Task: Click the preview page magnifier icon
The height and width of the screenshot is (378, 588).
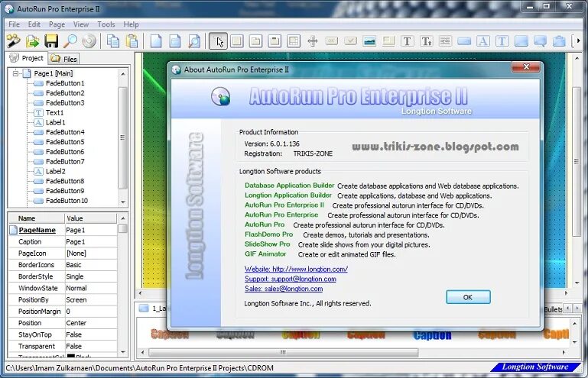Action: (194, 40)
